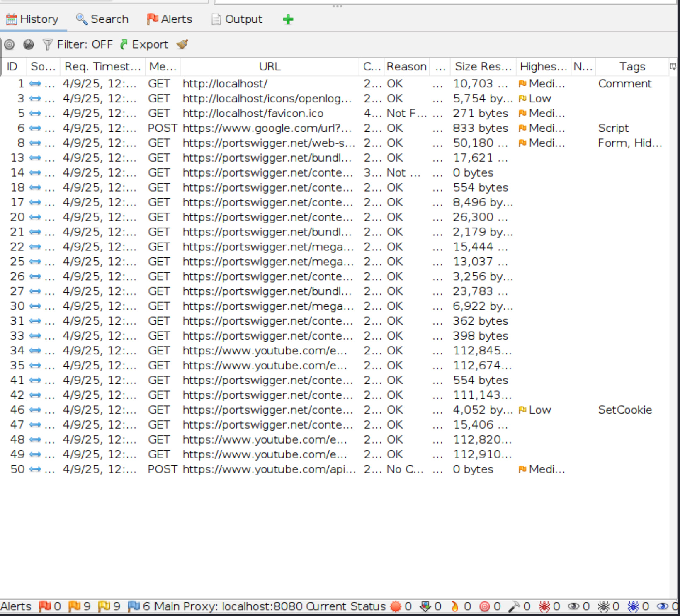
Task: Click the orange medium alerts flag in footer
Action: 75,606
